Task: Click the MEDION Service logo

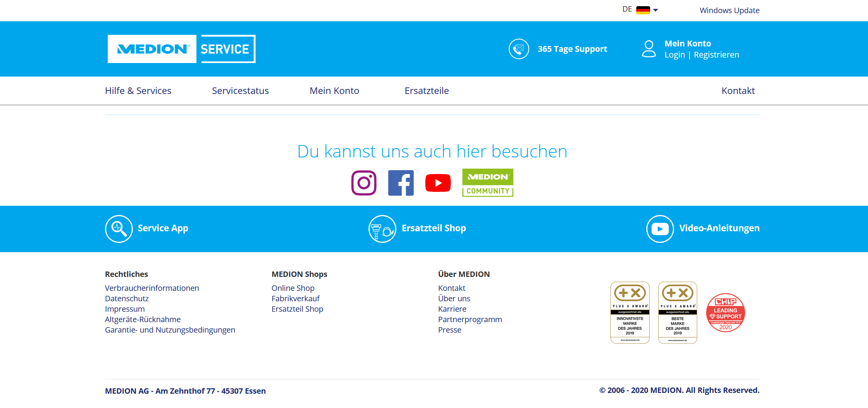Action: [182, 49]
